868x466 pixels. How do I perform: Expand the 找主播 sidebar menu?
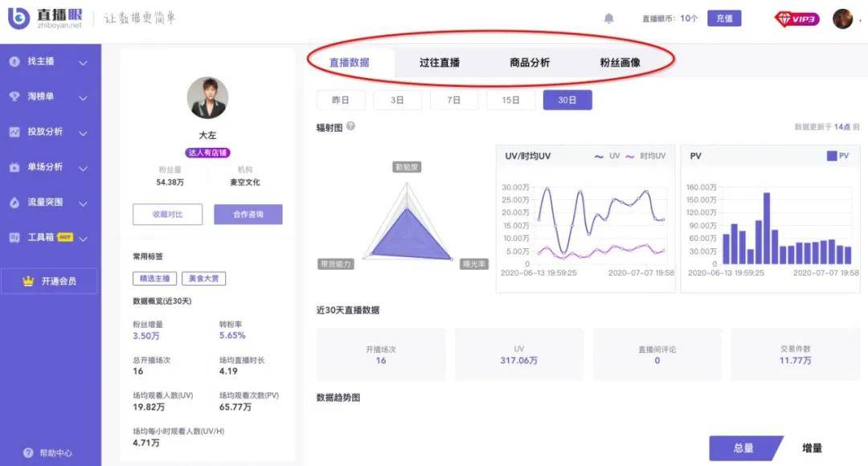[x=83, y=62]
